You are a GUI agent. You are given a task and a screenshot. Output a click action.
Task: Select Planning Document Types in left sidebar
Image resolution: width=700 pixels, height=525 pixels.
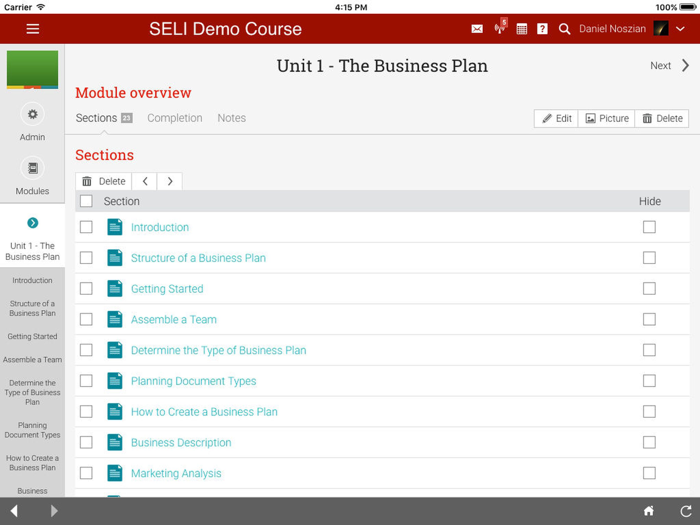coord(32,430)
